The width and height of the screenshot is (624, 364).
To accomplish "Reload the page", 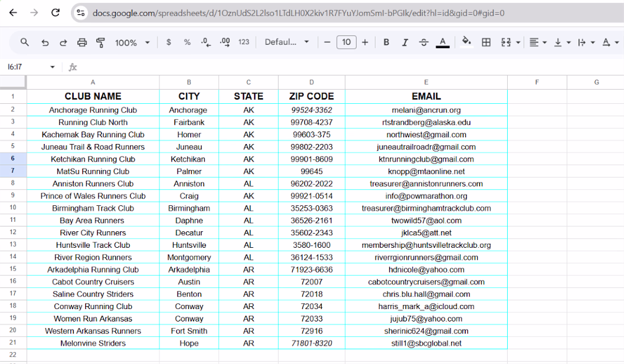I will [x=56, y=12].
